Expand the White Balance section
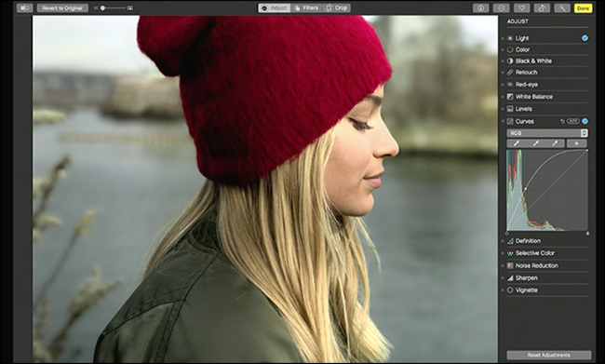Image resolution: width=605 pixels, height=364 pixels. click(534, 97)
